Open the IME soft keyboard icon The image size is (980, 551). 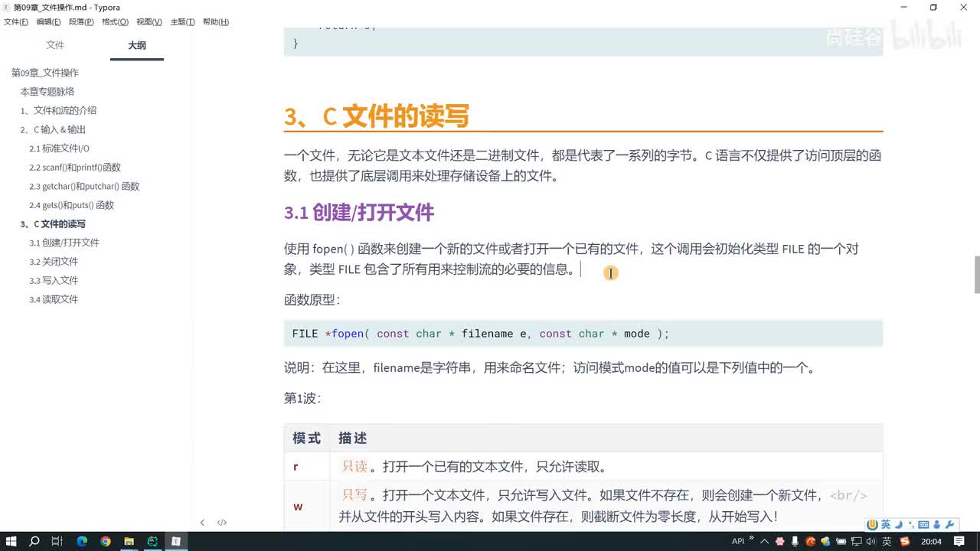(x=923, y=524)
